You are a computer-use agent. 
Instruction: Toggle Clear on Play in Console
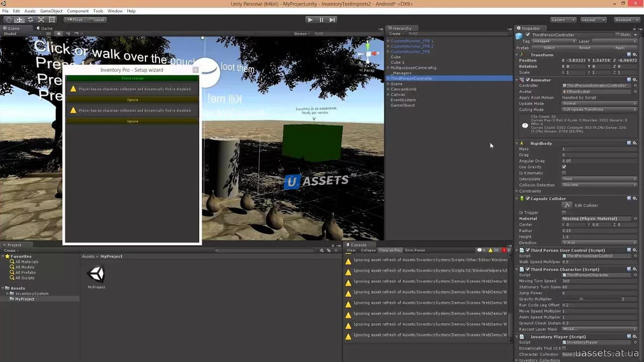pos(390,250)
